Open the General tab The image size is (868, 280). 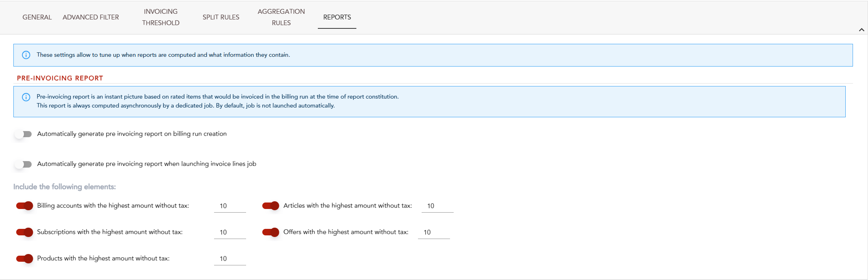point(37,17)
